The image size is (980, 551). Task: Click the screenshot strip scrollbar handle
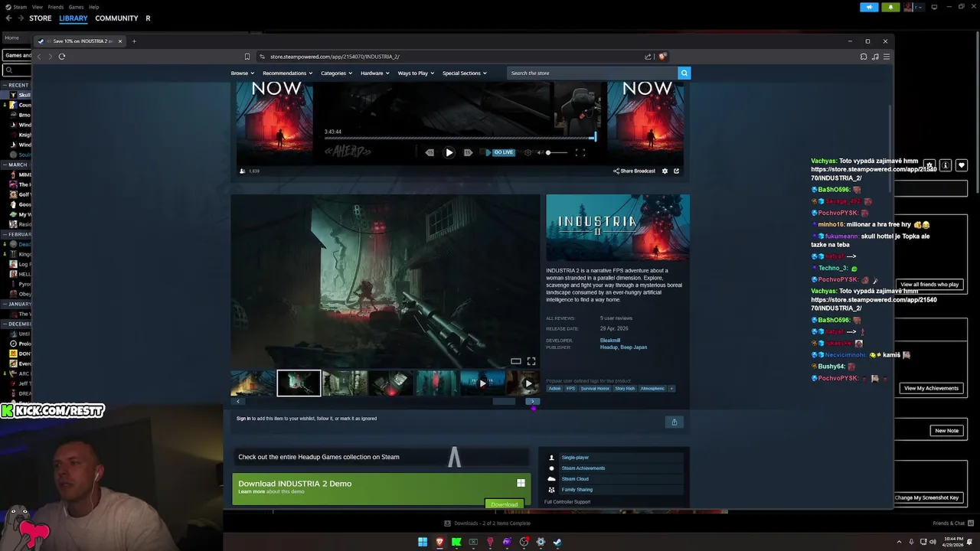504,401
